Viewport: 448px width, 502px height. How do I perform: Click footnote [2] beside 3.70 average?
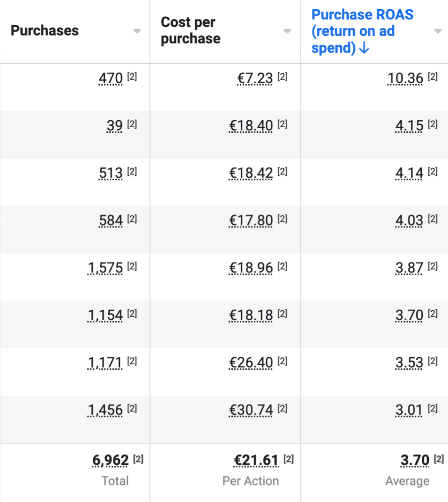(x=439, y=459)
